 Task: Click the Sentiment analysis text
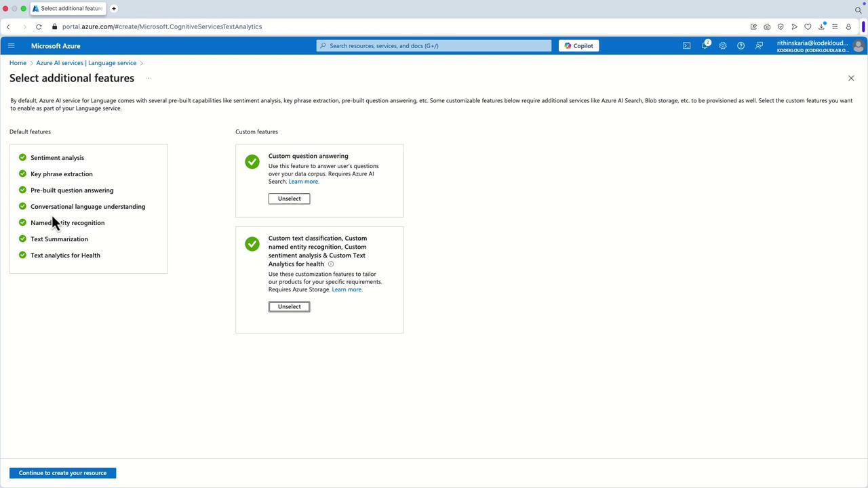click(x=57, y=158)
